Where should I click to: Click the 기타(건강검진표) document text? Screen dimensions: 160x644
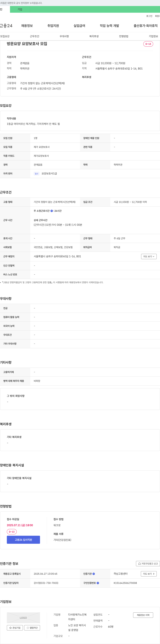62,540
